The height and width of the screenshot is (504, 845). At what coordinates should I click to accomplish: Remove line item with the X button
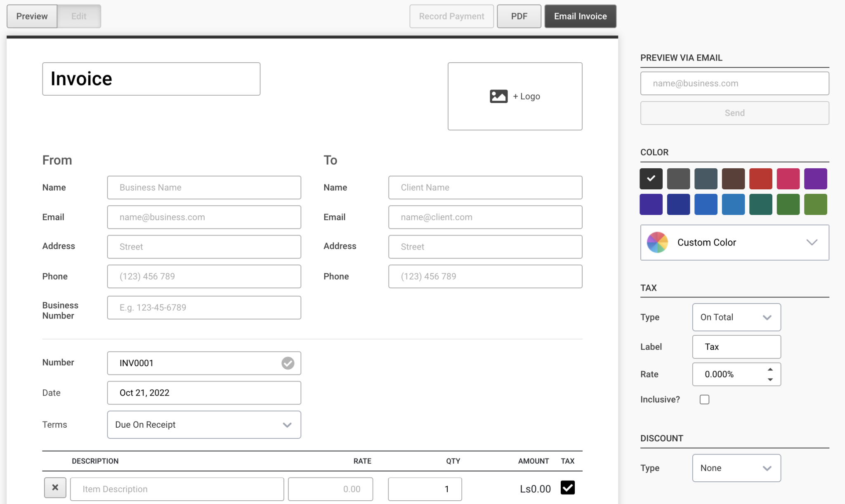coord(55,488)
